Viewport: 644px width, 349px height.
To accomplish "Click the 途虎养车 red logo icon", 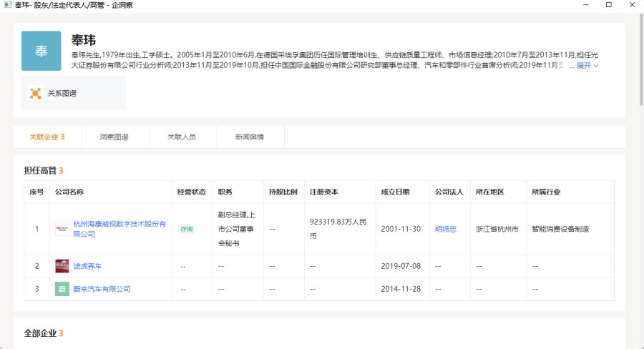I will pyautogui.click(x=62, y=266).
